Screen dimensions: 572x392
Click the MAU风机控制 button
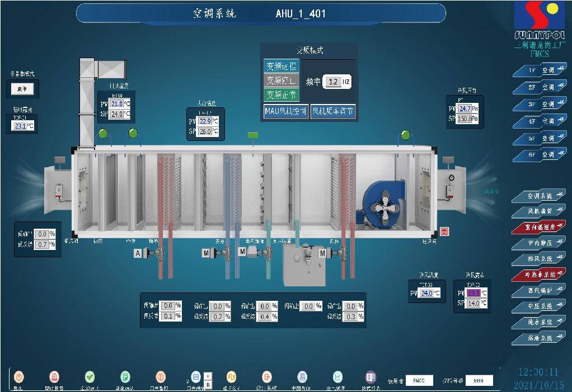pos(285,111)
